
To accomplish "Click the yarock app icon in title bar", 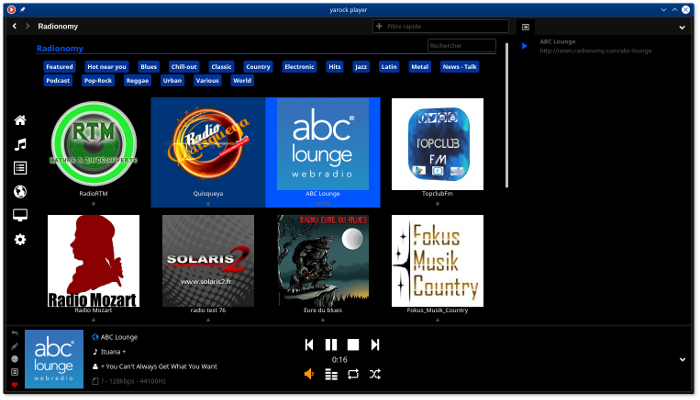I will (x=11, y=9).
